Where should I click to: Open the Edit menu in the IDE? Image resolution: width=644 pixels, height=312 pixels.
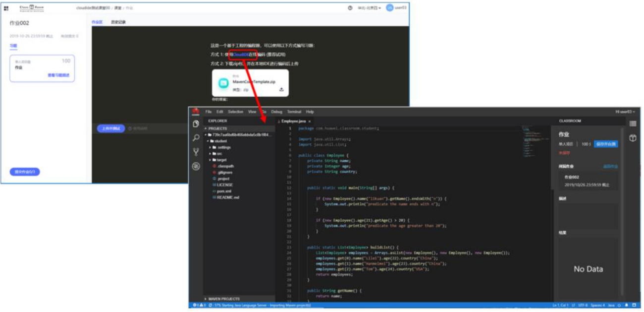click(x=220, y=112)
